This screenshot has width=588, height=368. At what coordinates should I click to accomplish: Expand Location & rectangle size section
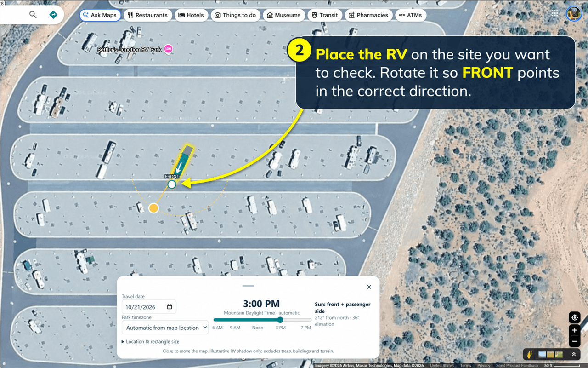tap(150, 341)
